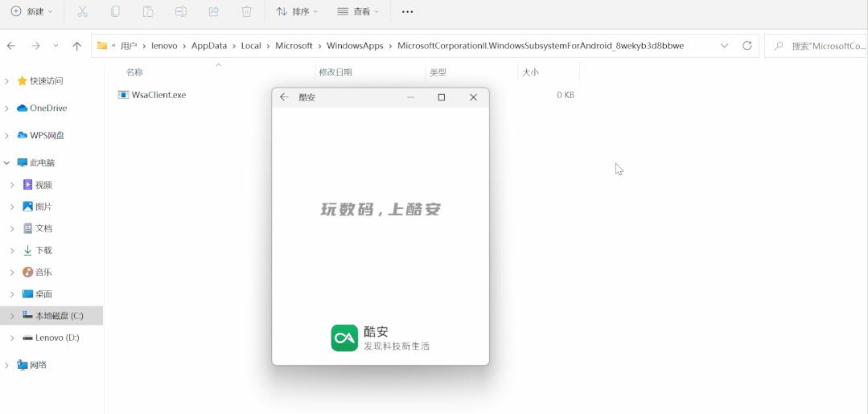Open recent locations chevron dropdown
868x414 pixels.
point(56,46)
